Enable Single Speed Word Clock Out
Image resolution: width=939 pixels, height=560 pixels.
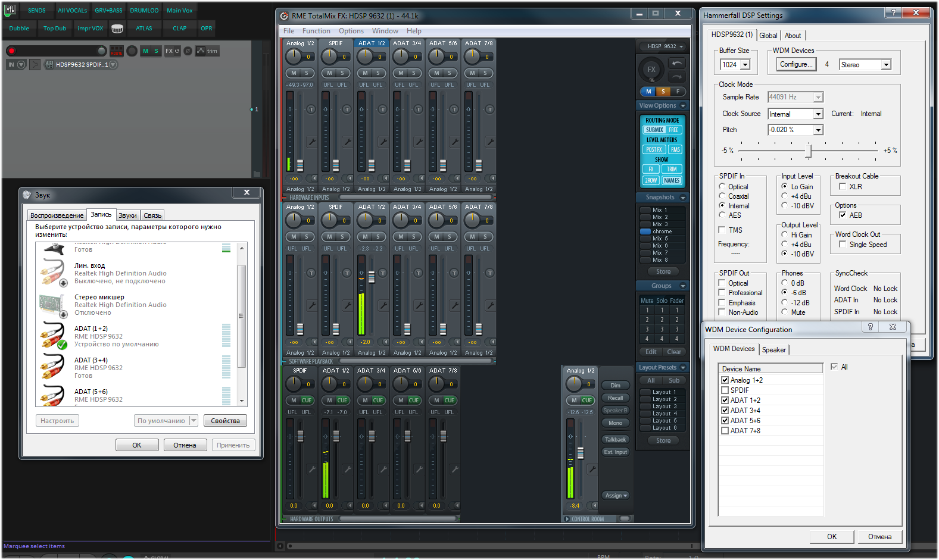[x=843, y=245]
